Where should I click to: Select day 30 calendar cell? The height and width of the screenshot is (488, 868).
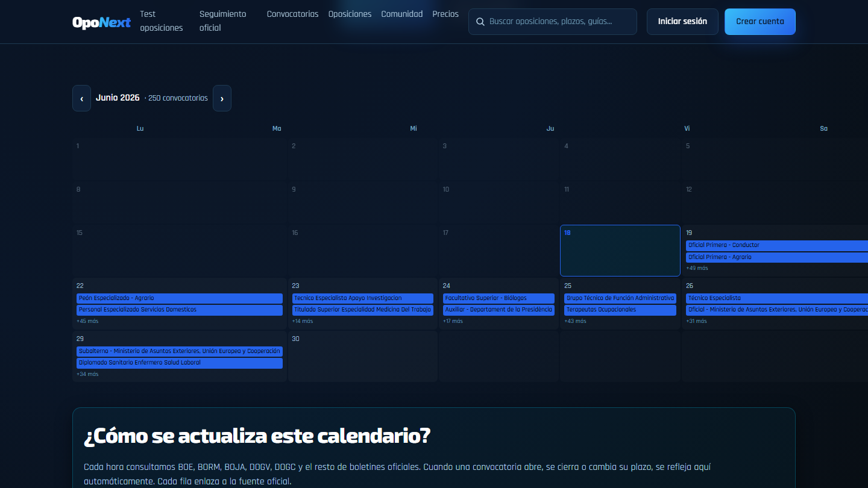tap(363, 356)
